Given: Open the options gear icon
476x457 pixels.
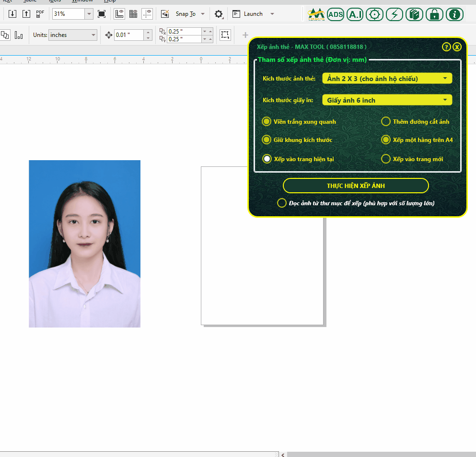Looking at the screenshot, I should point(219,14).
